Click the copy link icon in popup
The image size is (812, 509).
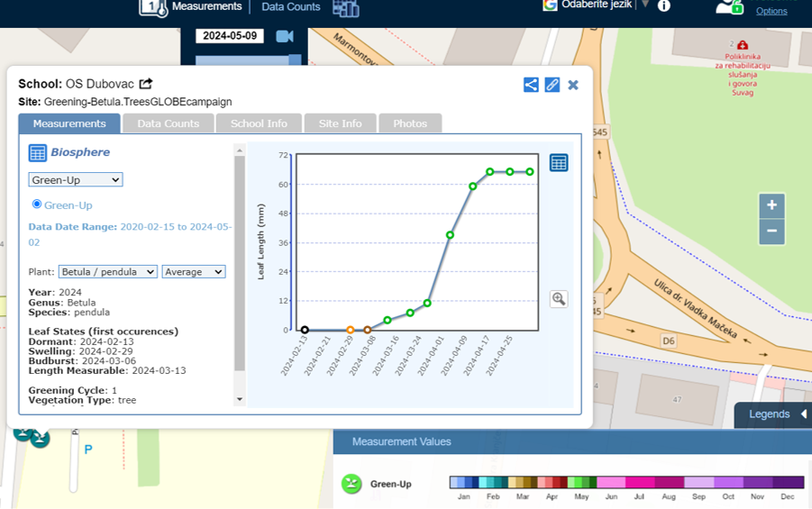point(552,85)
